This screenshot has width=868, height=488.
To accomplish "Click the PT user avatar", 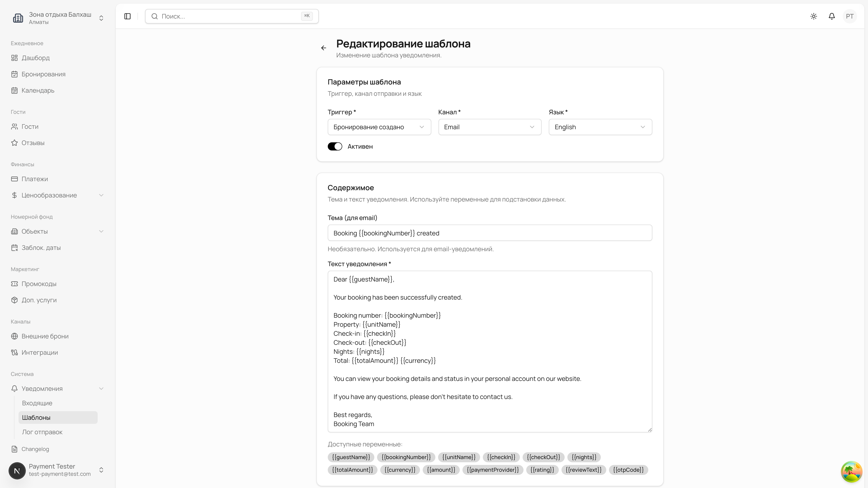I will [849, 16].
